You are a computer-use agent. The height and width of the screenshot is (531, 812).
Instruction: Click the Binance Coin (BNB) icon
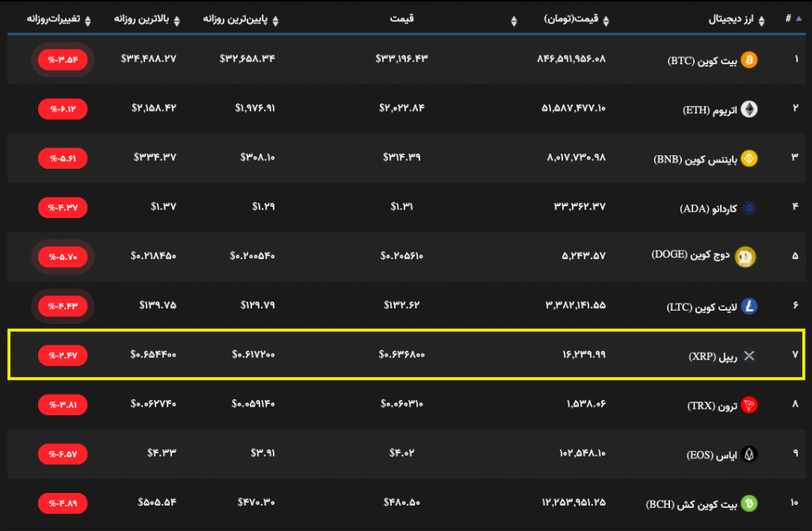click(749, 159)
